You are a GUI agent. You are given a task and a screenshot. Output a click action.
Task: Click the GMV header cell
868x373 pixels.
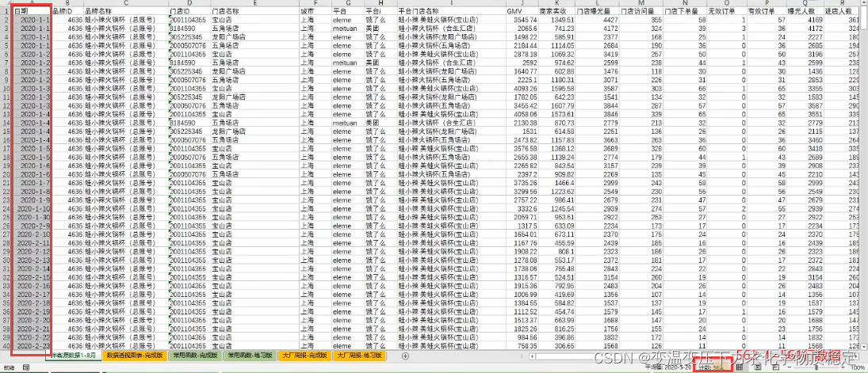(x=522, y=10)
